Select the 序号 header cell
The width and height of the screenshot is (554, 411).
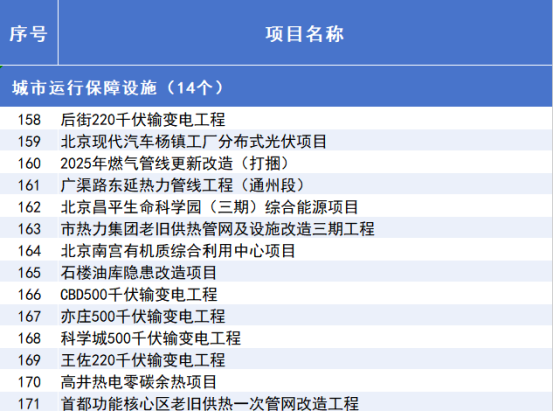[x=29, y=33]
